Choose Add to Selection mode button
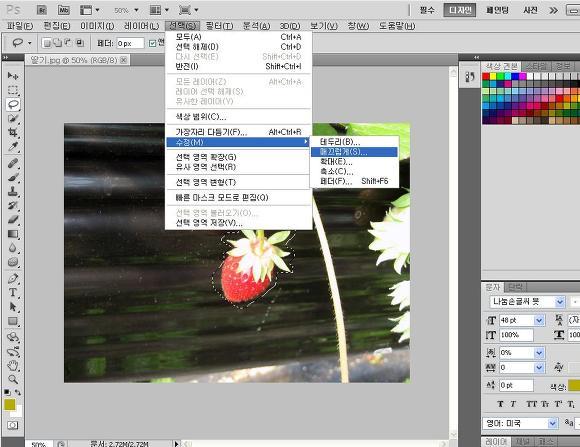Viewport: 580px width, 447px height. [57, 43]
